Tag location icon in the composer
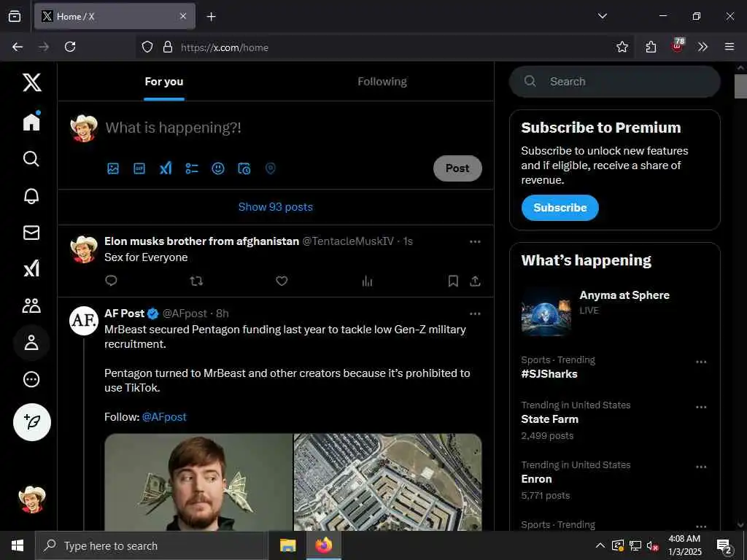Screen dimensions: 747x560 (x=270, y=168)
